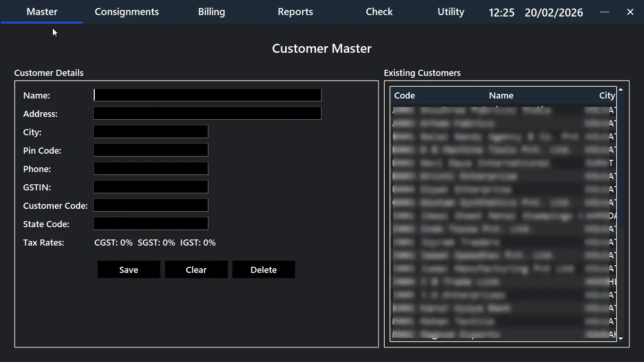
Task: Open the Billing tab
Action: pos(211,12)
